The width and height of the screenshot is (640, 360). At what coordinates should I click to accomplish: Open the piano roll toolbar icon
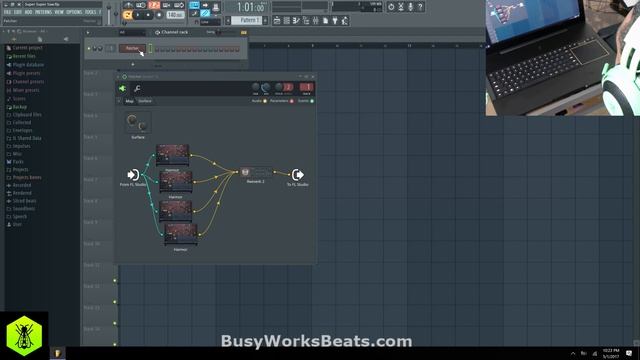pos(296,20)
